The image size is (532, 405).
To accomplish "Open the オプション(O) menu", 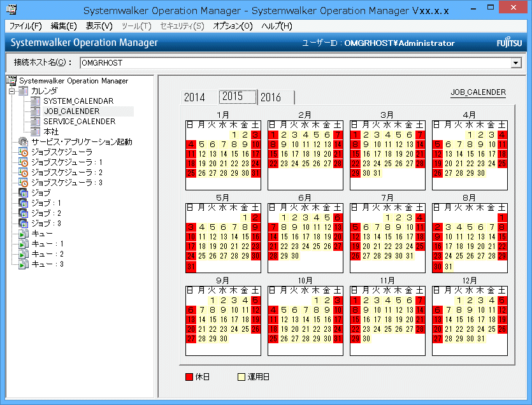I will [x=233, y=26].
